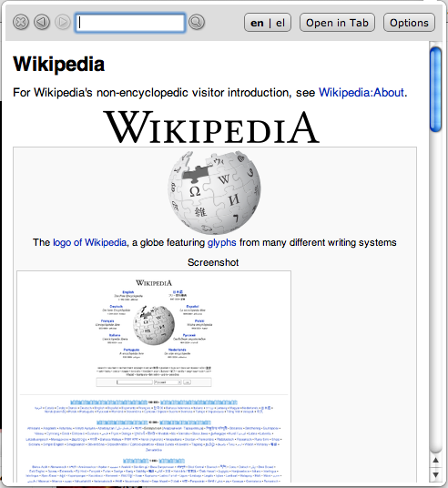Go back with the left arrow icon

click(42, 22)
